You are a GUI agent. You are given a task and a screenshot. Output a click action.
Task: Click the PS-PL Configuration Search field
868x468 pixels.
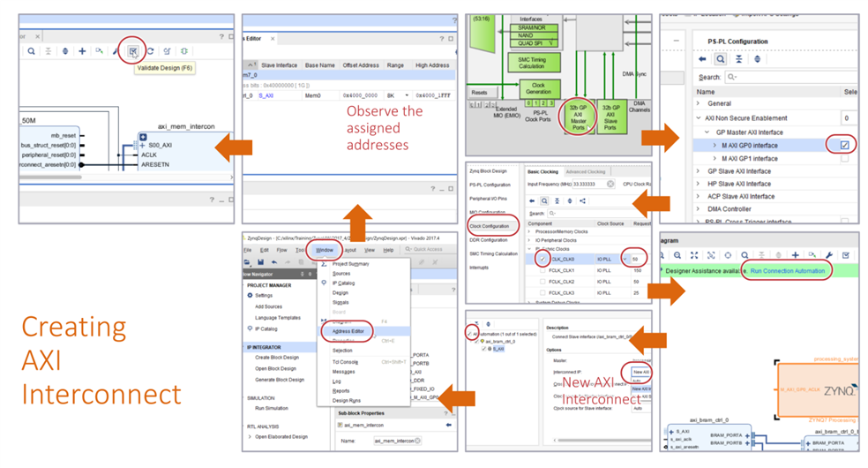click(791, 77)
